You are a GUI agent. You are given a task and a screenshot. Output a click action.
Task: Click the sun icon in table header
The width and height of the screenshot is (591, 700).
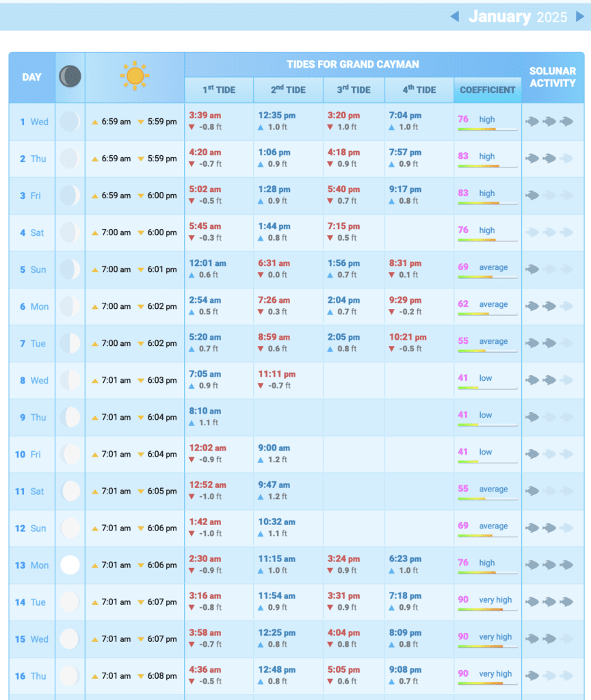click(x=135, y=77)
